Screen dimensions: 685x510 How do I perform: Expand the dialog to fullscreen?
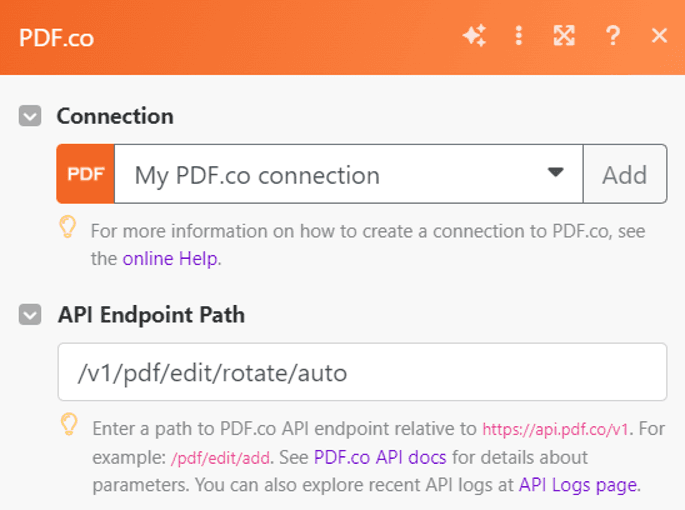click(x=564, y=36)
